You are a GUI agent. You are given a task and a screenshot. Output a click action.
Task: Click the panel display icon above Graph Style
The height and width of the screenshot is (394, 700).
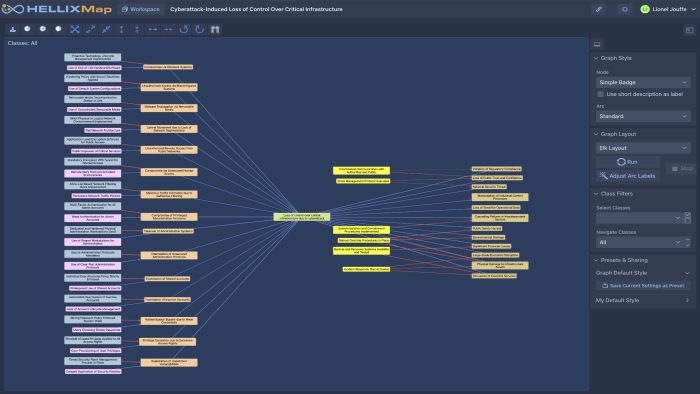(597, 44)
